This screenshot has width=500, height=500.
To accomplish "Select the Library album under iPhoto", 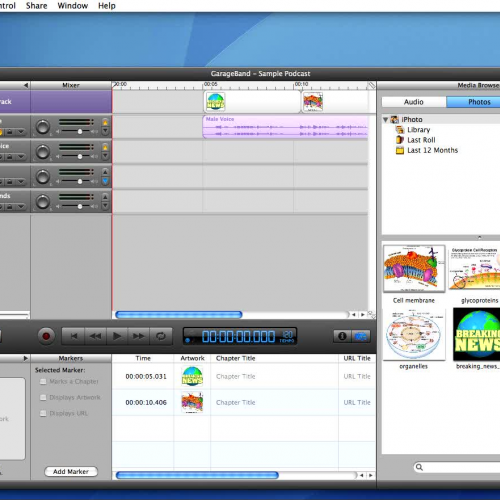I will click(419, 130).
